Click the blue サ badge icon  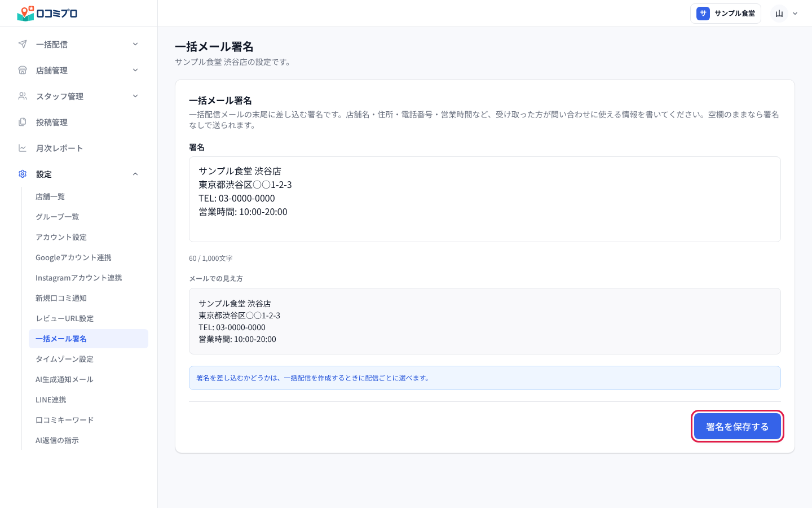coord(703,14)
